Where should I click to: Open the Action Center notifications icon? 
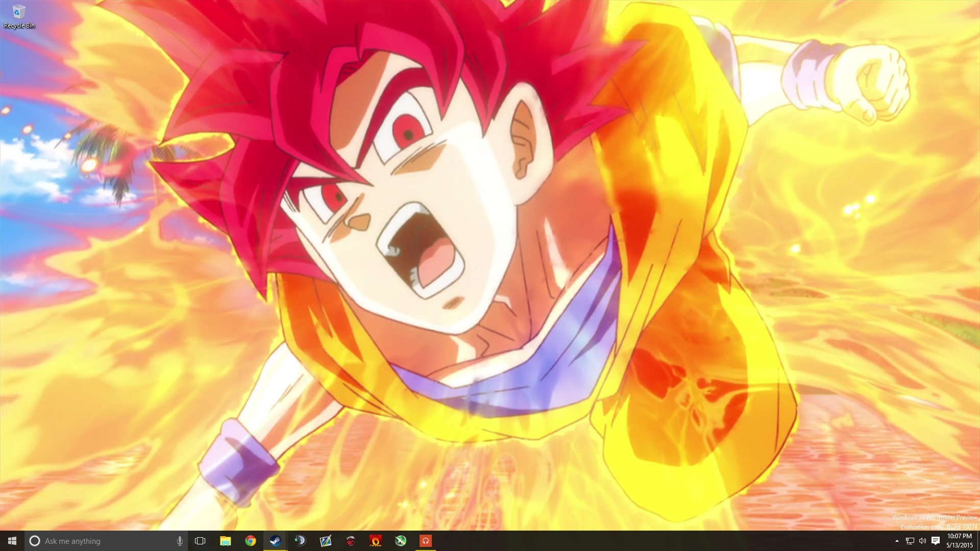click(936, 541)
